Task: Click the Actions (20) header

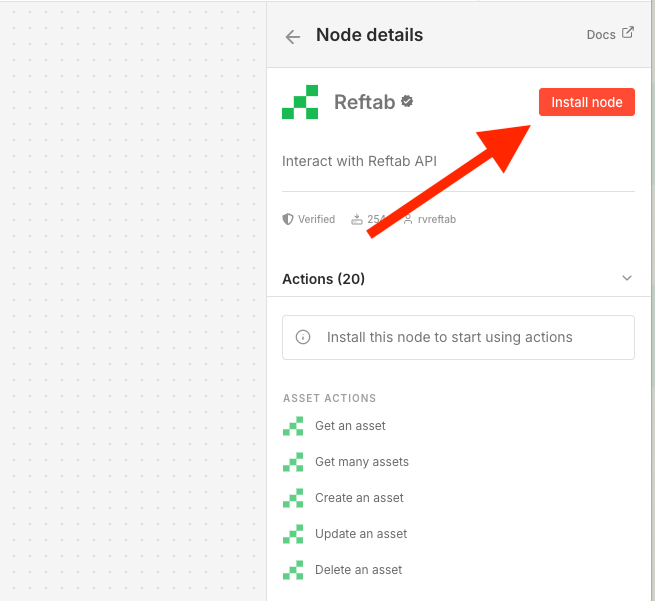Action: [x=324, y=279]
